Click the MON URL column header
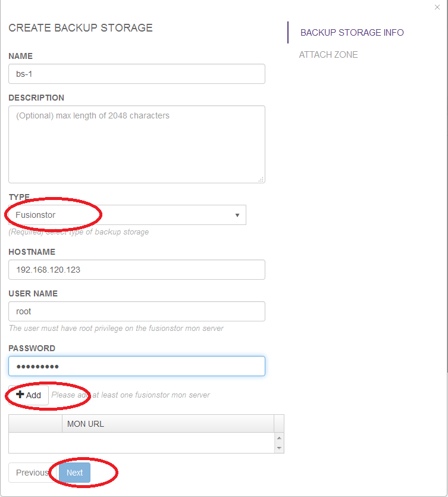This screenshot has height=497, width=448. coord(168,424)
